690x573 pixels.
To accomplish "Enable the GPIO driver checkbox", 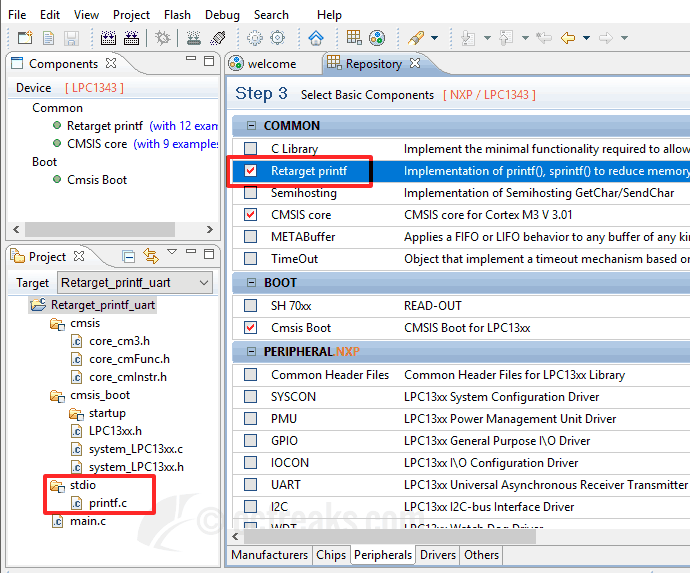I will pyautogui.click(x=250, y=441).
